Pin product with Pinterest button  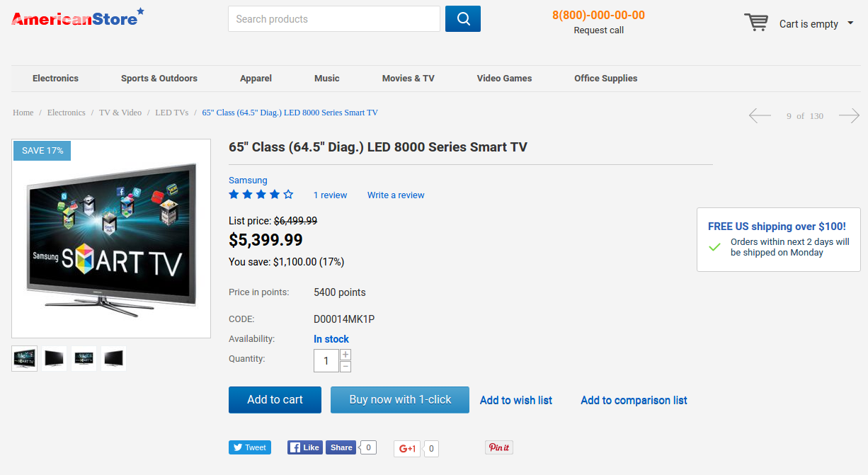coord(499,447)
